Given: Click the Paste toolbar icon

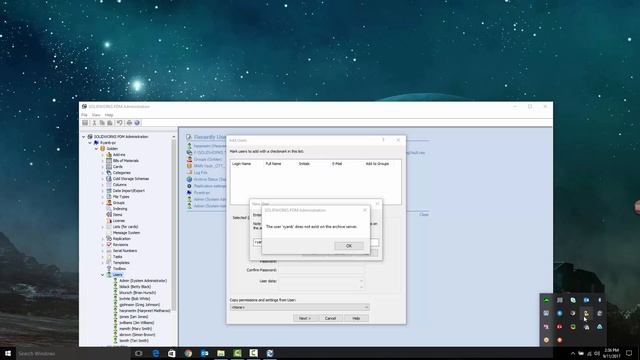Looking at the screenshot, I should (110, 123).
